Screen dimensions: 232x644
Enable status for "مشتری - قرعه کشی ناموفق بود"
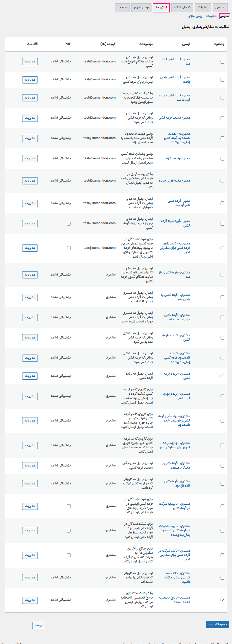point(222,483)
